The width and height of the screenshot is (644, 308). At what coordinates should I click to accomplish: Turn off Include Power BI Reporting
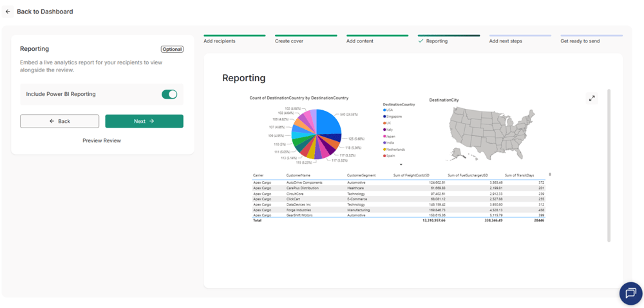pos(169,94)
